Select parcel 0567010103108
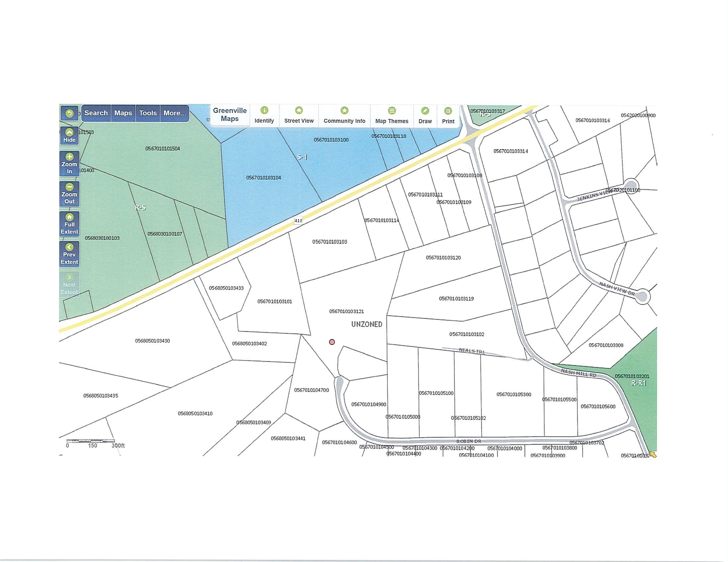The image size is (728, 562). [x=465, y=176]
